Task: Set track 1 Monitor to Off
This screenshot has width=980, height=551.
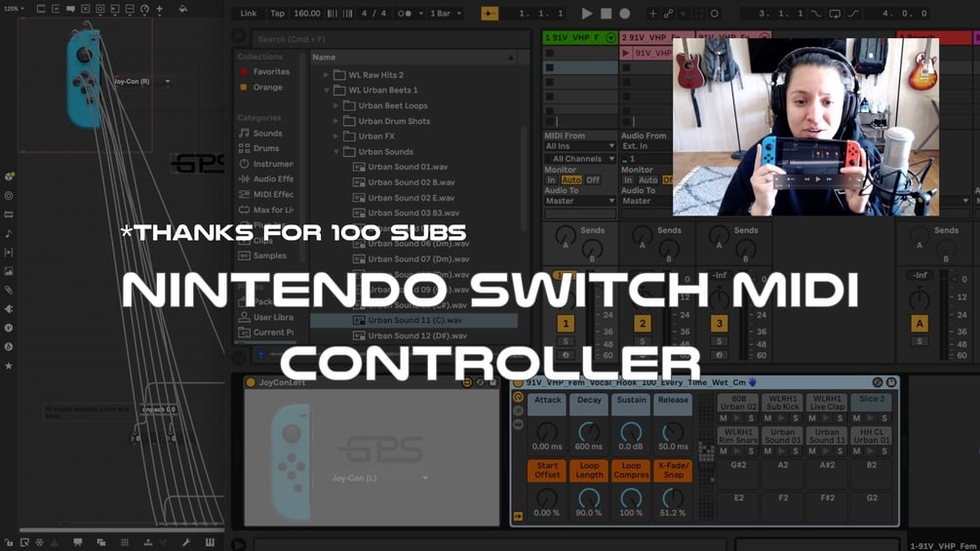Action: coord(593,179)
